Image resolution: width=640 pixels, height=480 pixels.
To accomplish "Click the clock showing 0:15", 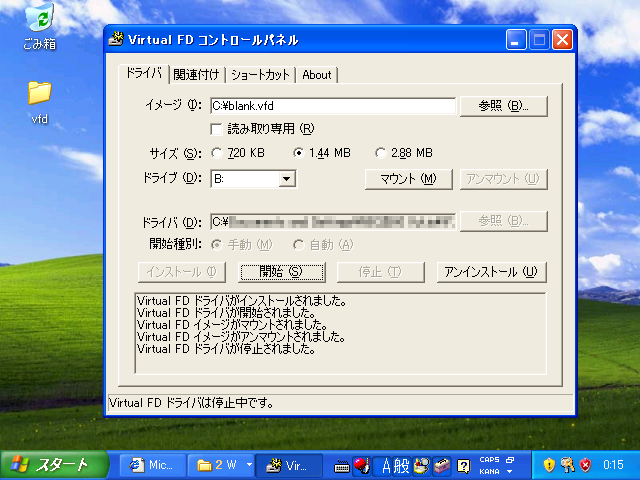I will click(x=613, y=465).
